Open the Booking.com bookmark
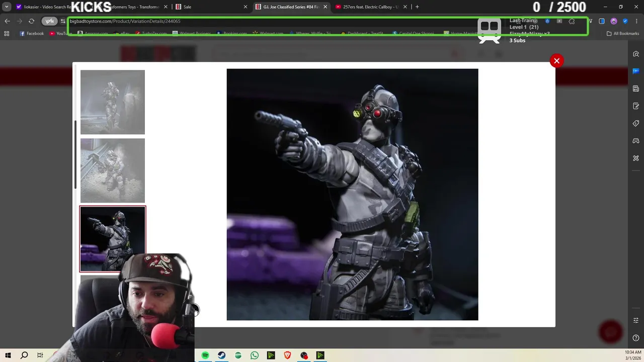 tap(231, 34)
